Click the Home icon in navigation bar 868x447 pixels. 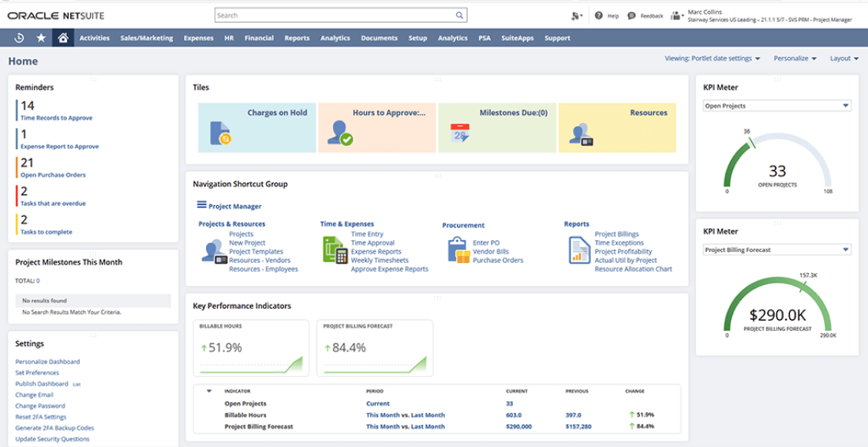tap(63, 38)
